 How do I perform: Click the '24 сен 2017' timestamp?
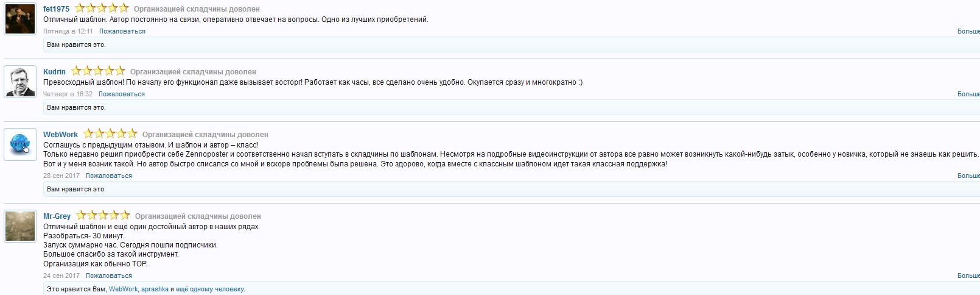(61, 275)
